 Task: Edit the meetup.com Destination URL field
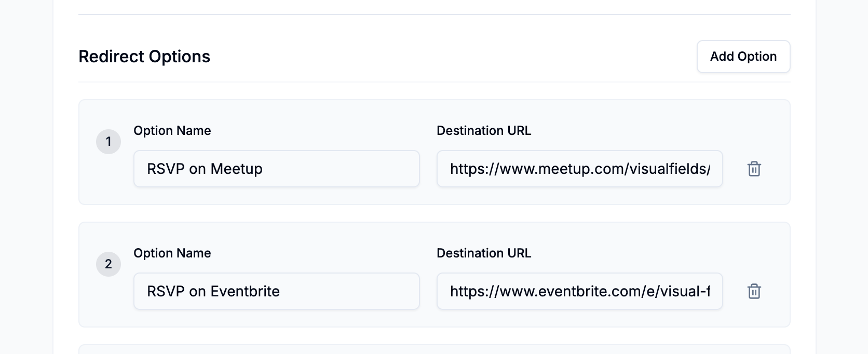coord(580,169)
